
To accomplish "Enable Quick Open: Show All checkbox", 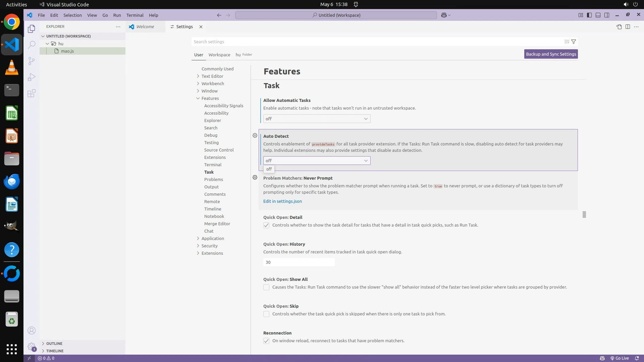I will [266, 287].
